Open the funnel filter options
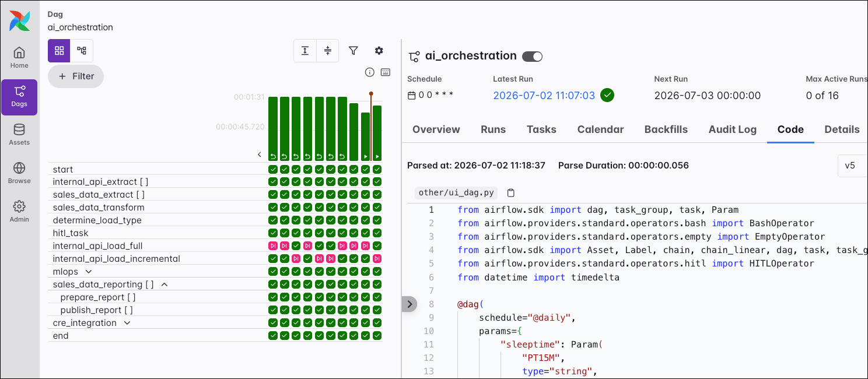This screenshot has height=379, width=868. click(x=353, y=51)
